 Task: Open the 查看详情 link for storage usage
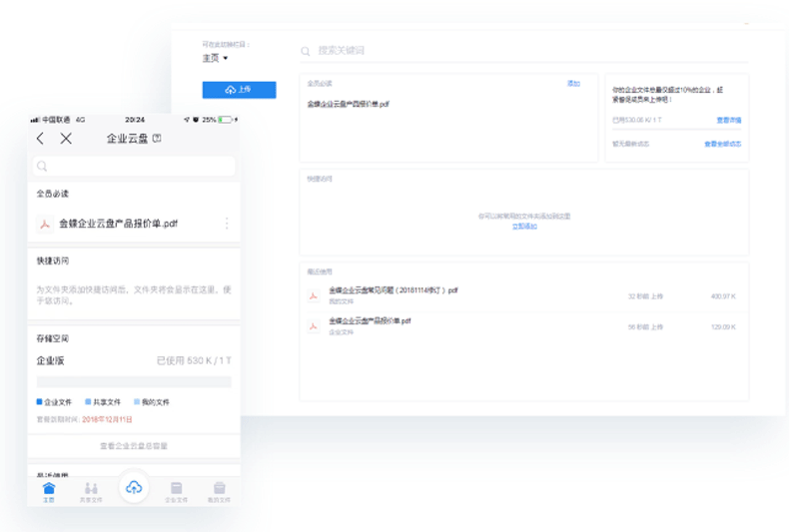coord(728,120)
